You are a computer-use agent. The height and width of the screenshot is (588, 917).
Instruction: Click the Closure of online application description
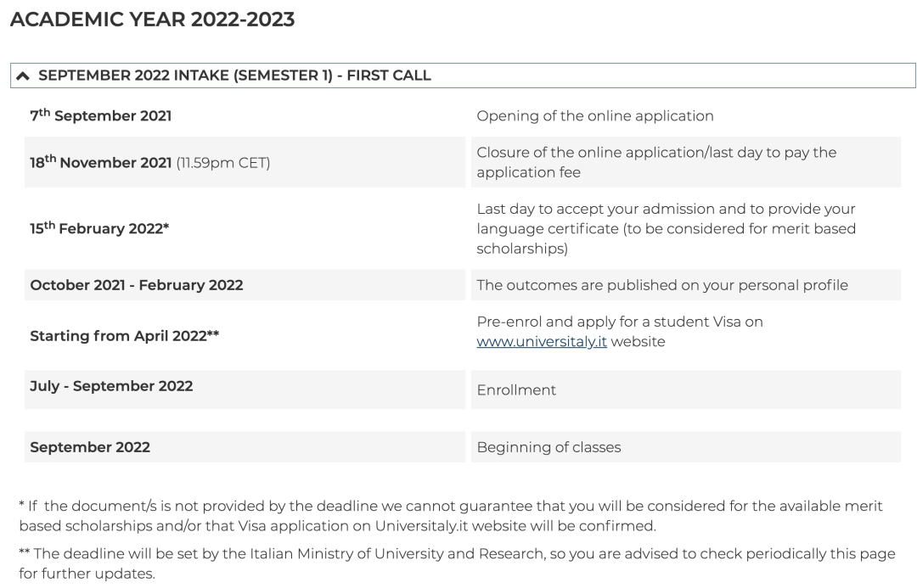coord(655,161)
